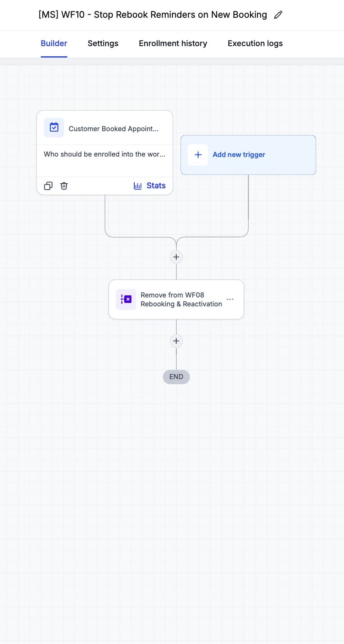Open the Settings tab
The width and height of the screenshot is (344, 644).
pyautogui.click(x=103, y=43)
